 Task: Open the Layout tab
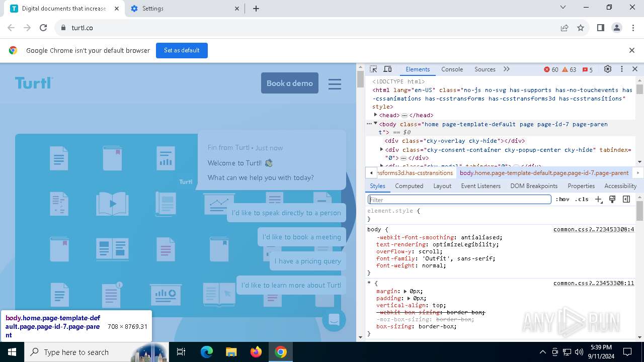tap(442, 186)
